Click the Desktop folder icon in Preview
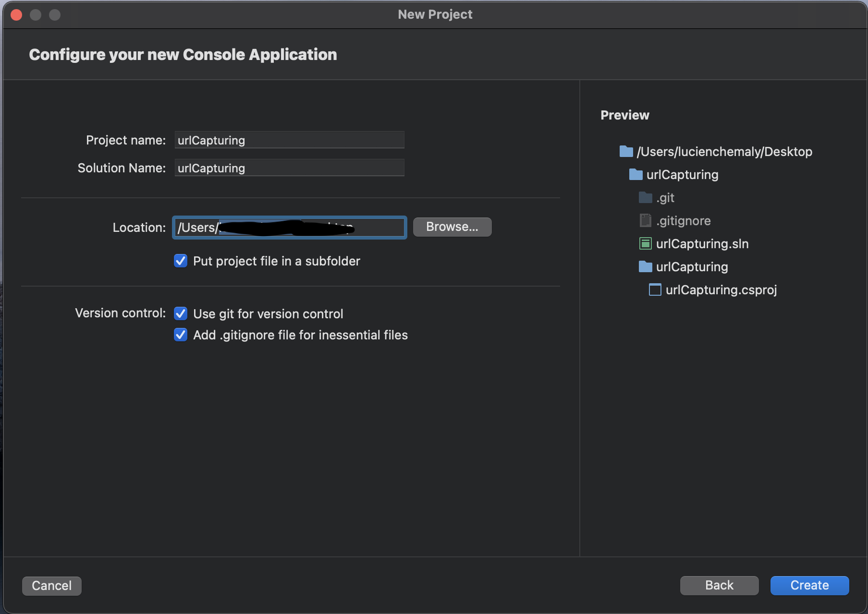The width and height of the screenshot is (868, 614). [x=626, y=151]
